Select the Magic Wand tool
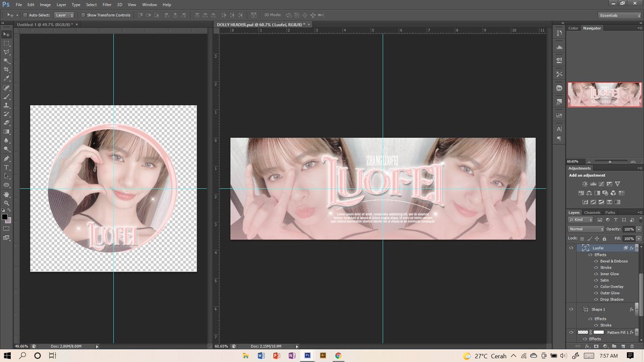The image size is (644, 362). point(7,61)
